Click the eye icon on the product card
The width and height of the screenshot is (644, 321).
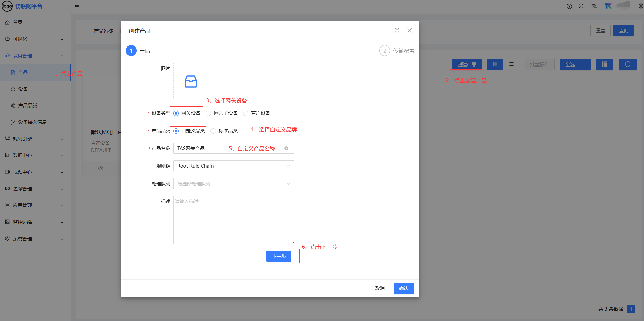point(101,168)
